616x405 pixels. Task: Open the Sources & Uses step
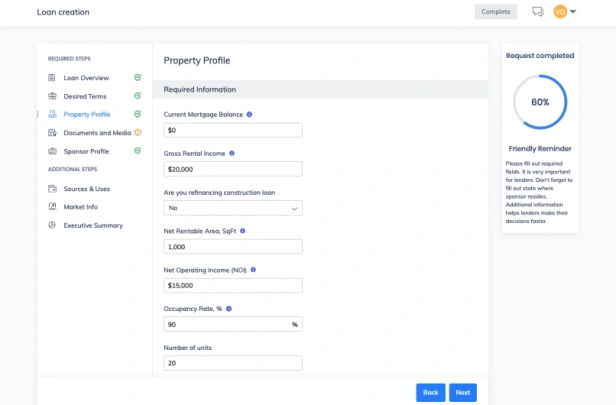86,189
